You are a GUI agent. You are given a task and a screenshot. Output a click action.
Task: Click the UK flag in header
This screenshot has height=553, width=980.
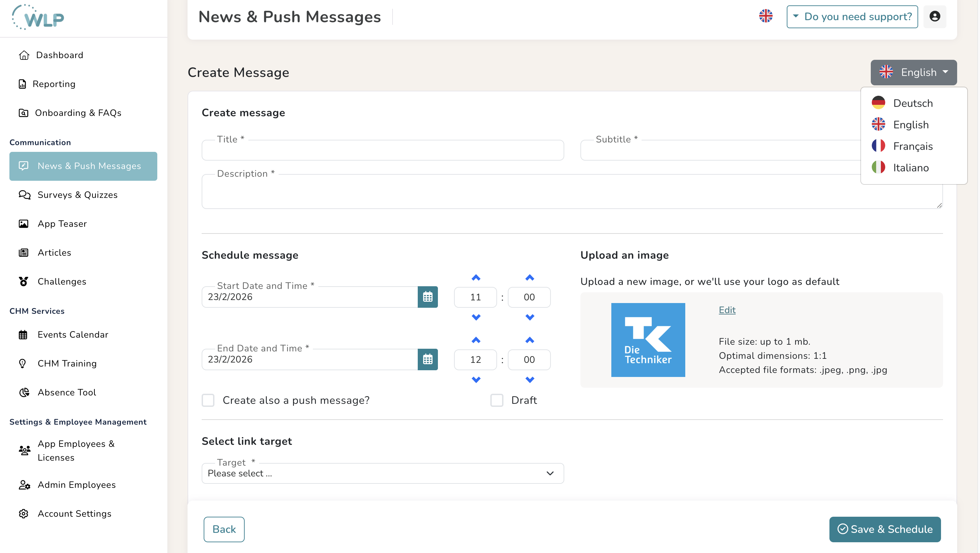point(766,16)
